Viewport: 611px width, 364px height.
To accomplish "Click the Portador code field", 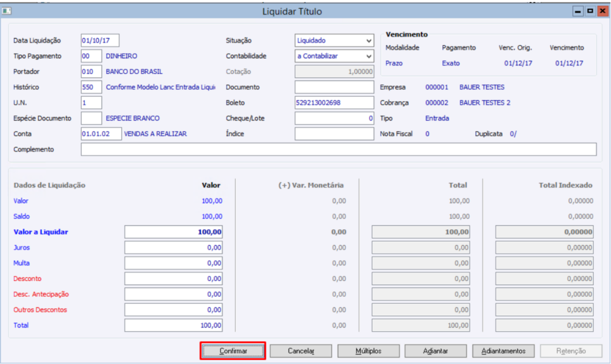I will point(91,72).
